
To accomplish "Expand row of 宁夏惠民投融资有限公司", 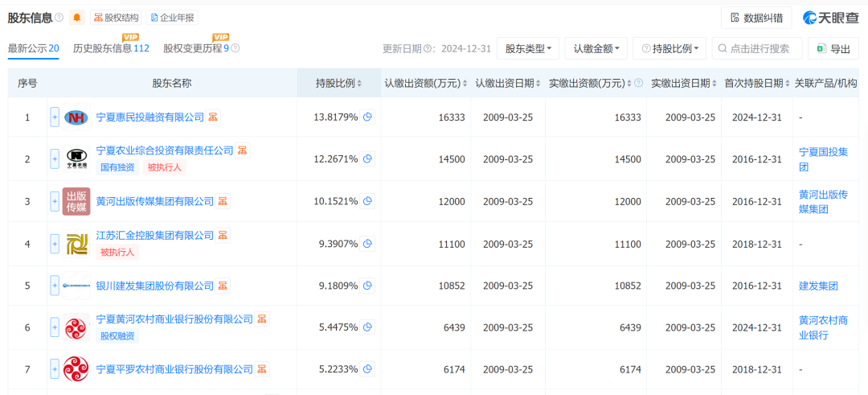I will click(55, 117).
